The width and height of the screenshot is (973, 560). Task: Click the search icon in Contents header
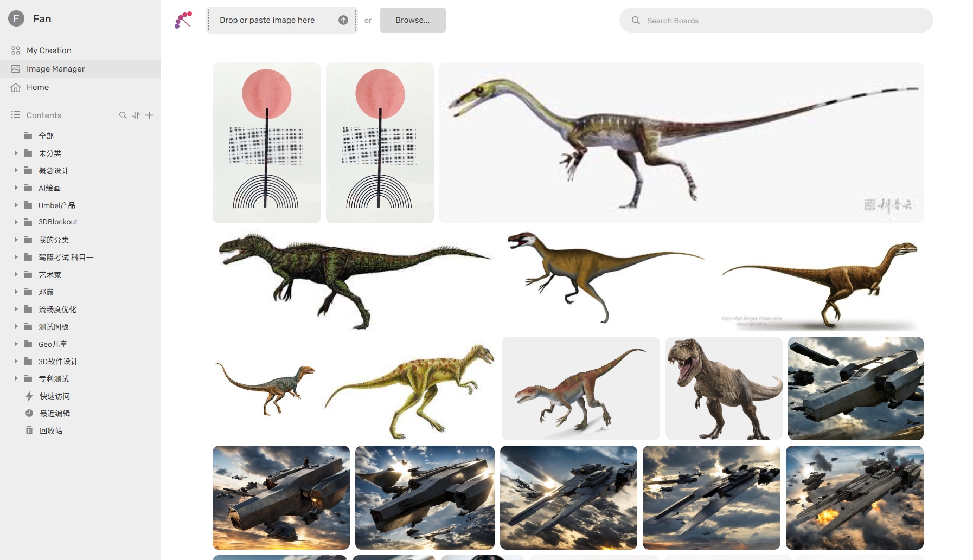point(123,115)
